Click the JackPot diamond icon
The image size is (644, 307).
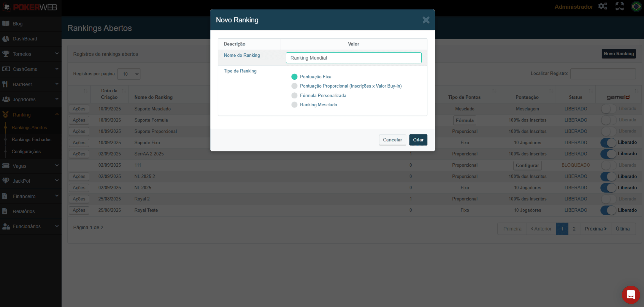(x=6, y=181)
